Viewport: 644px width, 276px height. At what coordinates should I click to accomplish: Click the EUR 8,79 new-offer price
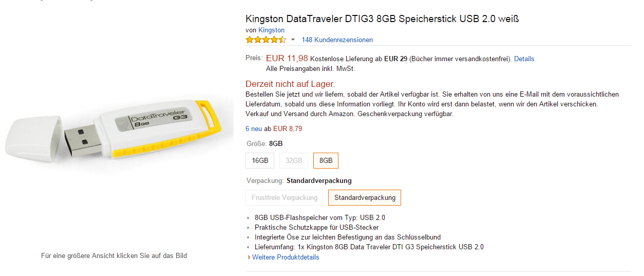287,128
